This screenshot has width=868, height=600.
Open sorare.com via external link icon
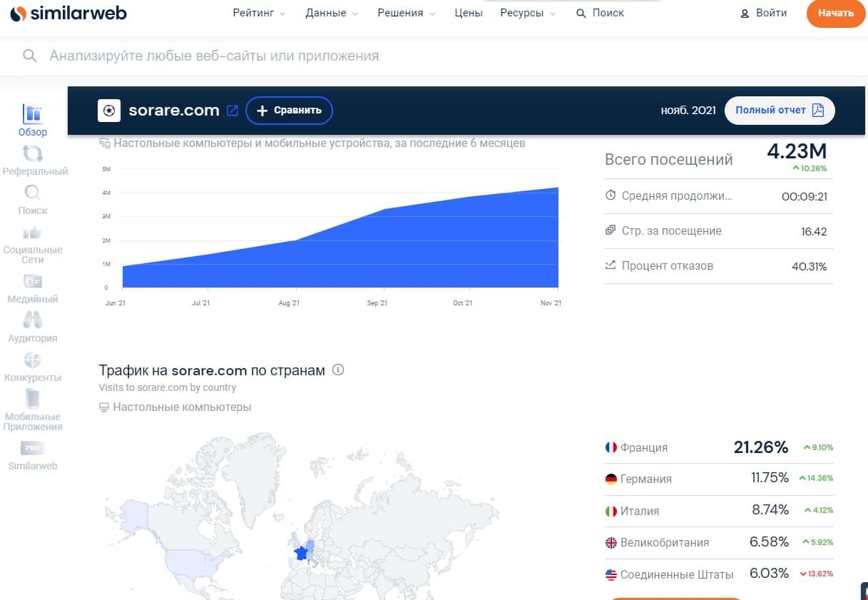click(233, 111)
